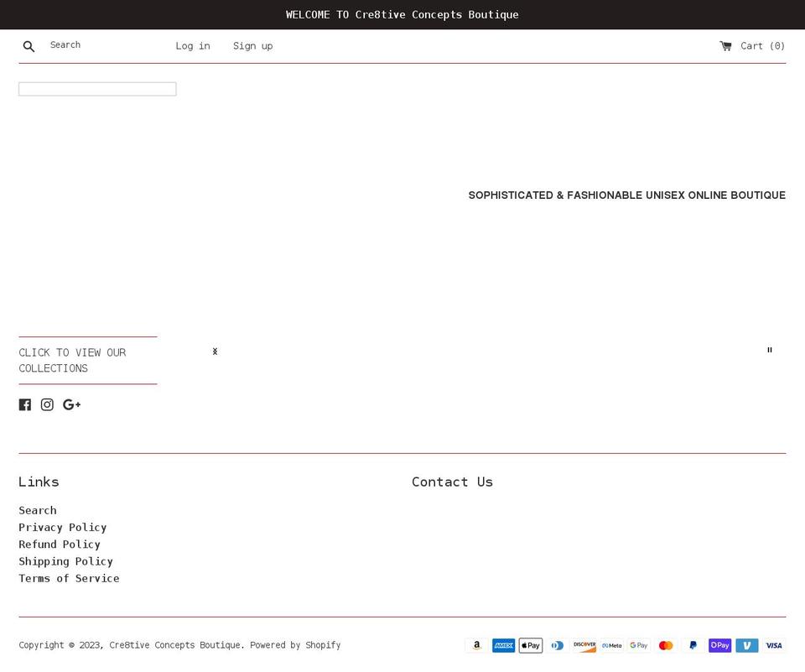Click the PayPal payment icon
The width and height of the screenshot is (805, 672).
click(693, 645)
